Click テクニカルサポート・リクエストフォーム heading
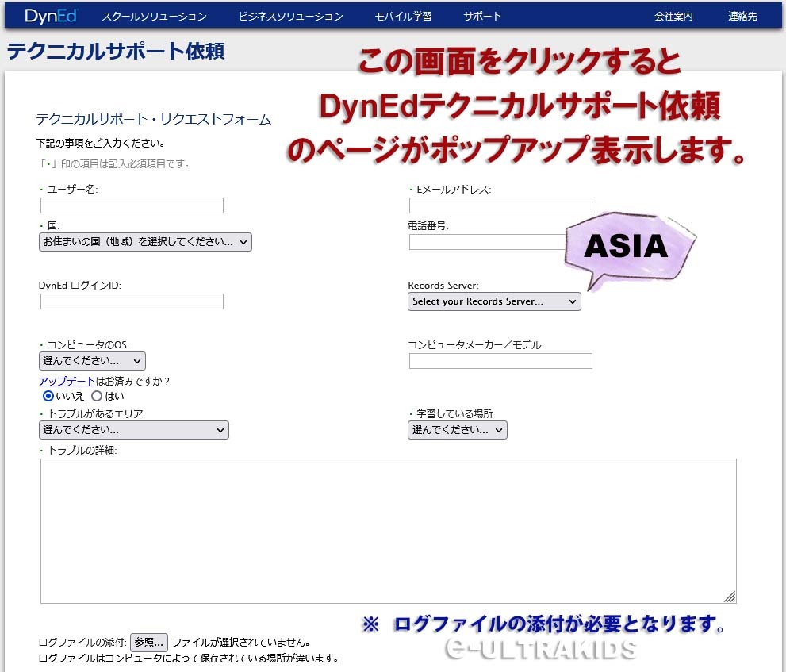The image size is (786, 672). tap(154, 119)
